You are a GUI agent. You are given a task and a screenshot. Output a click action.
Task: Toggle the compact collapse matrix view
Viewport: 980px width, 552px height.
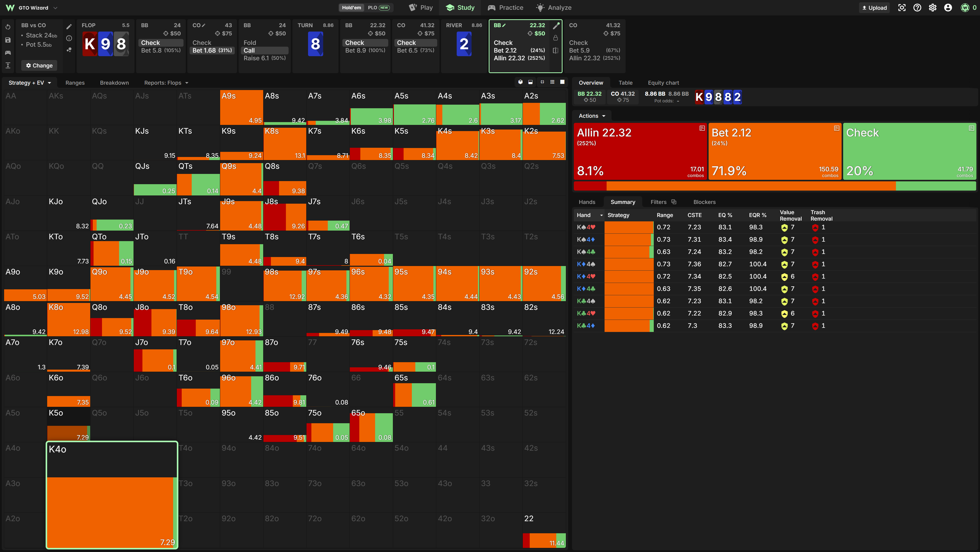(x=542, y=82)
